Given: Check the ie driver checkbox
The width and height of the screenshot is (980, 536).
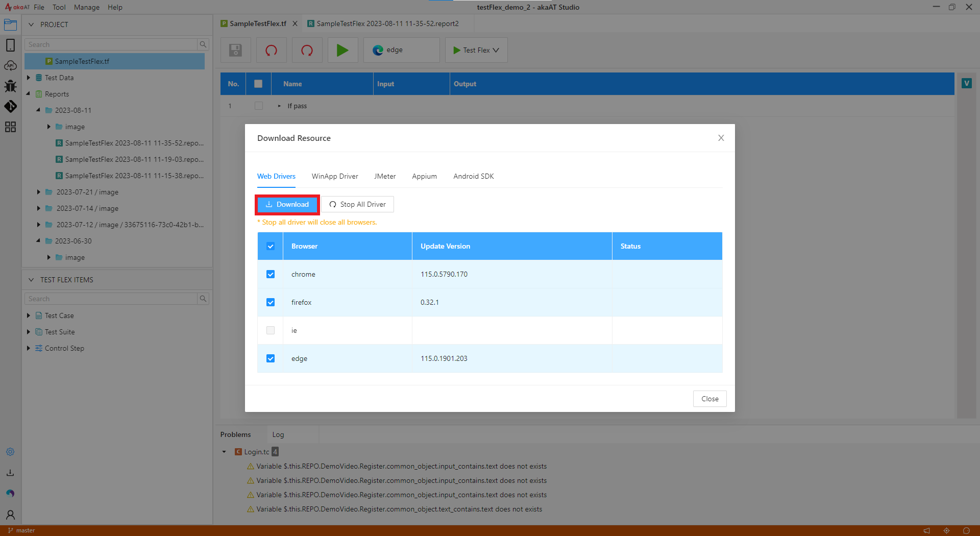Looking at the screenshot, I should pos(271,330).
